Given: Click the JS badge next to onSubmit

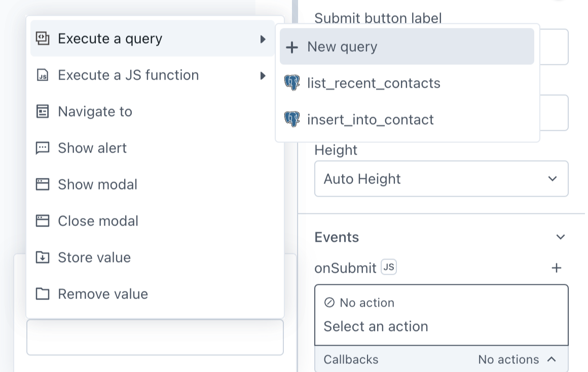Looking at the screenshot, I should [x=390, y=267].
